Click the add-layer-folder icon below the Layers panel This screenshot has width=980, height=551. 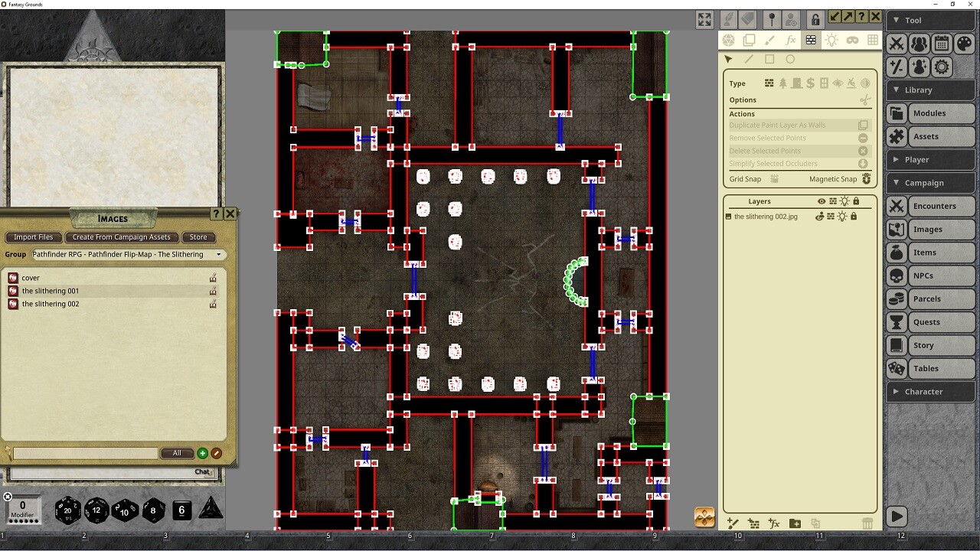tap(795, 523)
